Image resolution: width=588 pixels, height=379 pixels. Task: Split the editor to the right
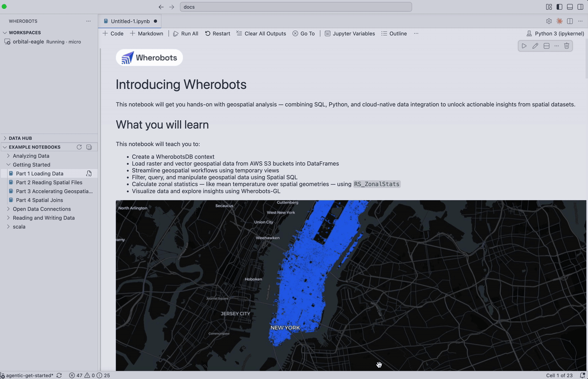click(x=570, y=21)
